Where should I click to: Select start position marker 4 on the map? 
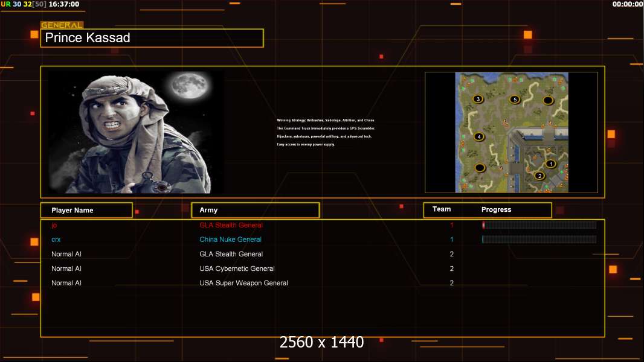[x=479, y=136]
